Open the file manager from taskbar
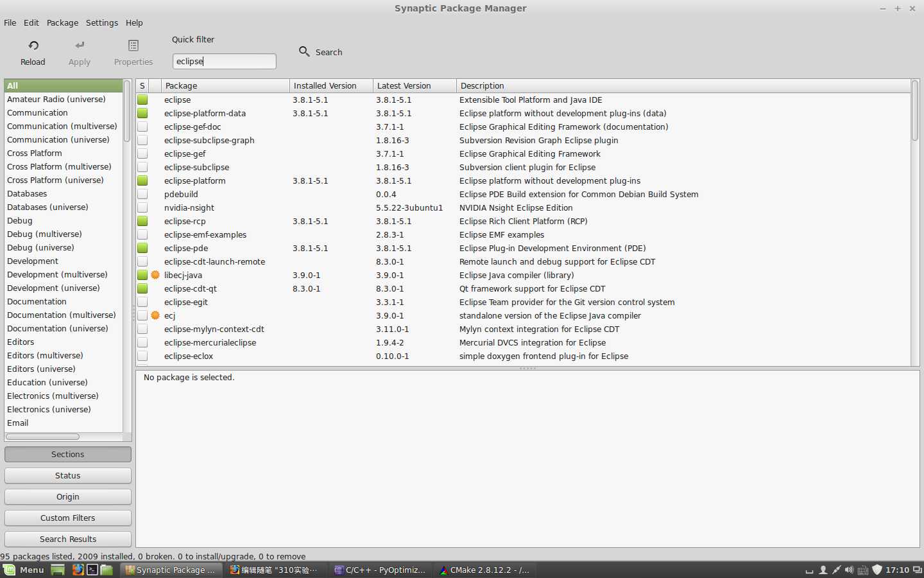The width and height of the screenshot is (924, 578). pos(107,570)
